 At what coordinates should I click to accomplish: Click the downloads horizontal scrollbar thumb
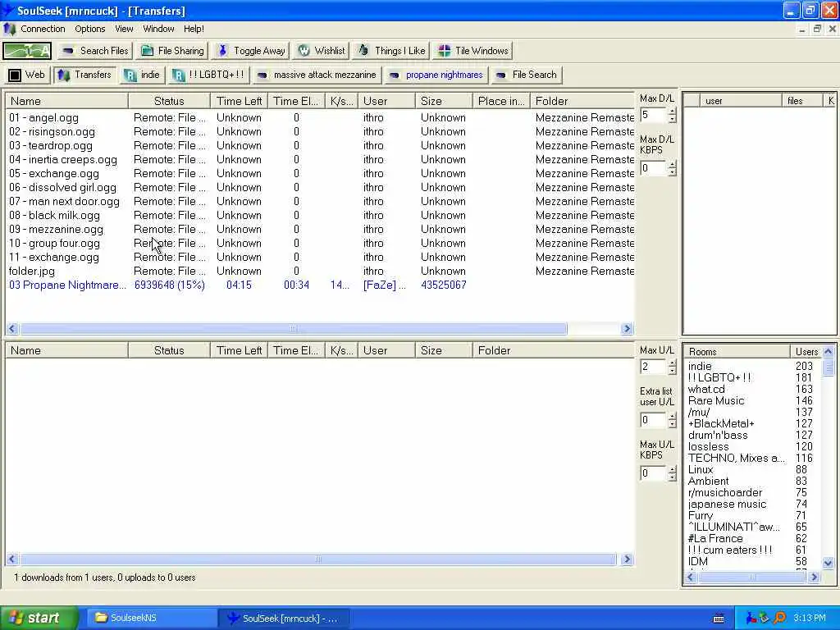[x=293, y=328]
